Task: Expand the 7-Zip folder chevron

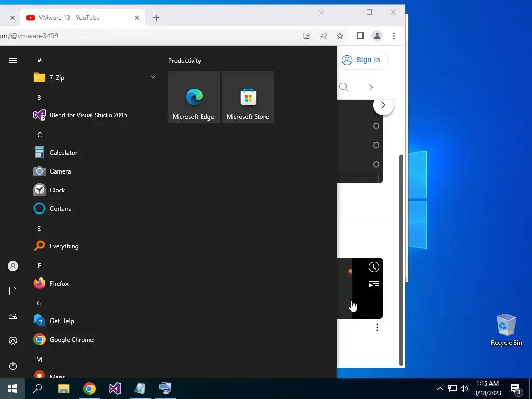Action: pyautogui.click(x=153, y=78)
